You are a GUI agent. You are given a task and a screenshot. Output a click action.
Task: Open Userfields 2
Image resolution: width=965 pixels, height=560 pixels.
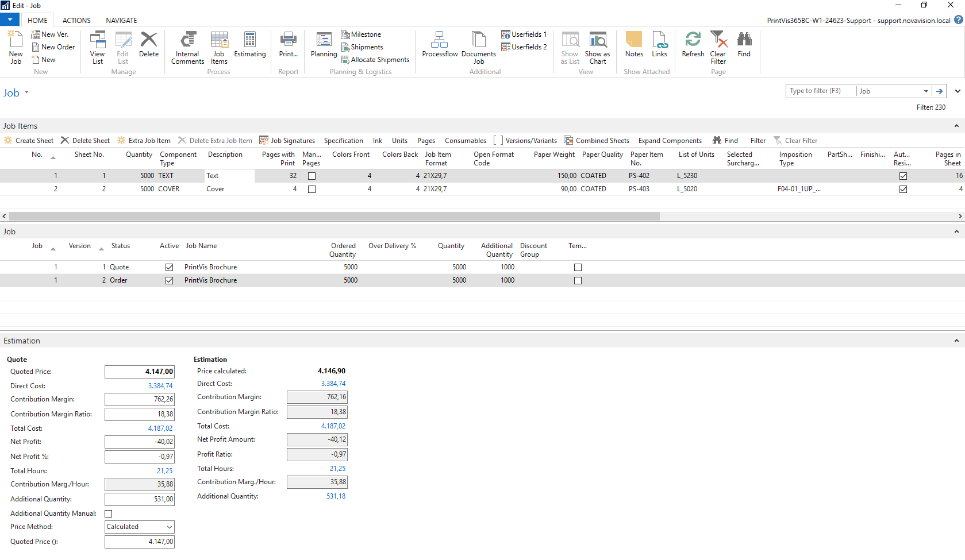pyautogui.click(x=524, y=47)
